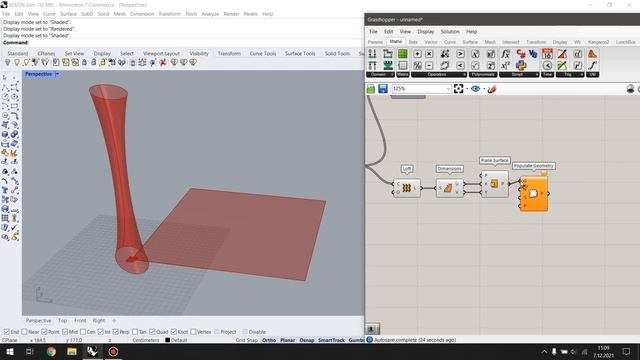Select the Plane Surface component

pos(494,184)
